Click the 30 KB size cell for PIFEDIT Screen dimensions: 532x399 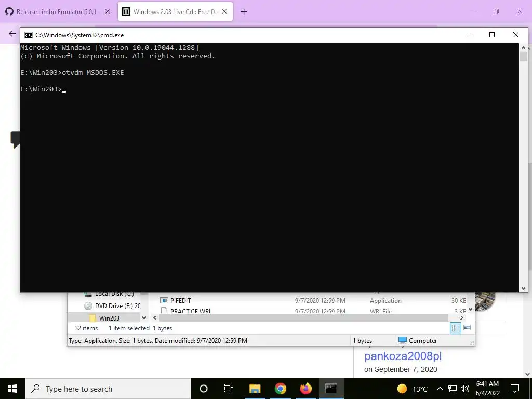458,301
